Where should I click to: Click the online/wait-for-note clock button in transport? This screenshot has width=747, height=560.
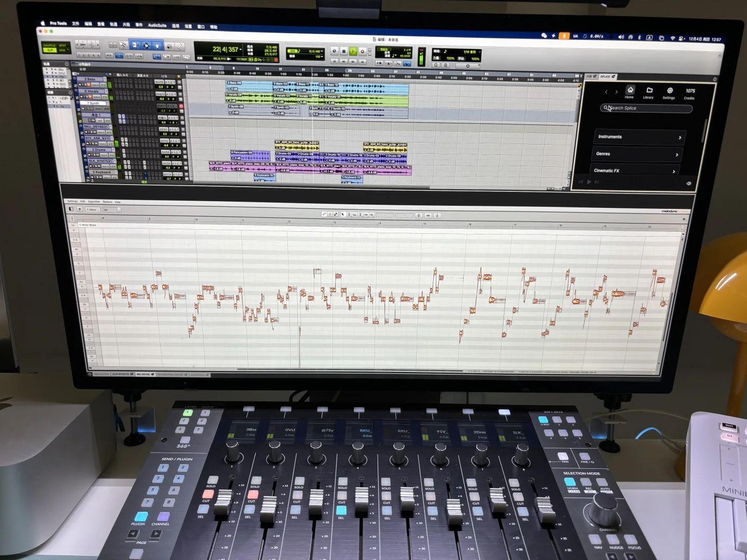coord(335,51)
